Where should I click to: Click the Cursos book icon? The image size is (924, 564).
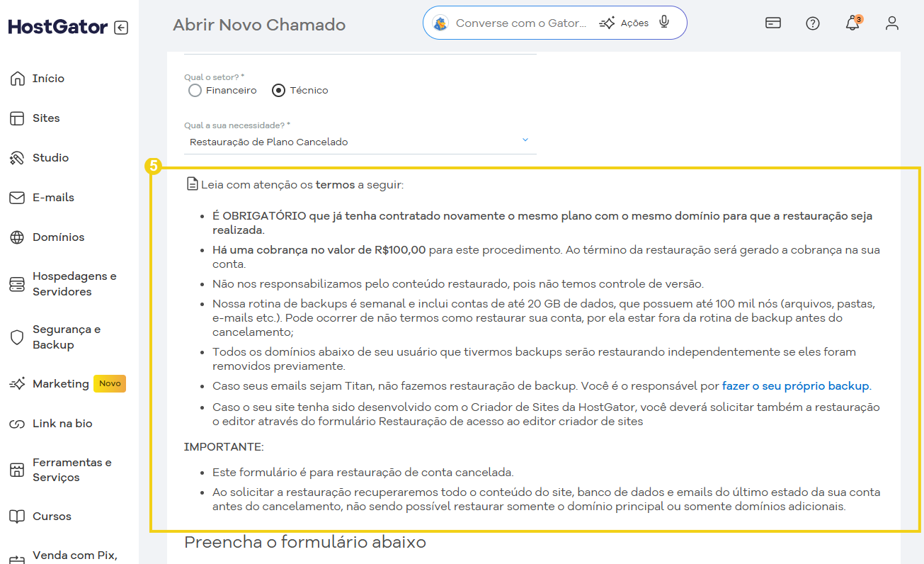point(17,517)
